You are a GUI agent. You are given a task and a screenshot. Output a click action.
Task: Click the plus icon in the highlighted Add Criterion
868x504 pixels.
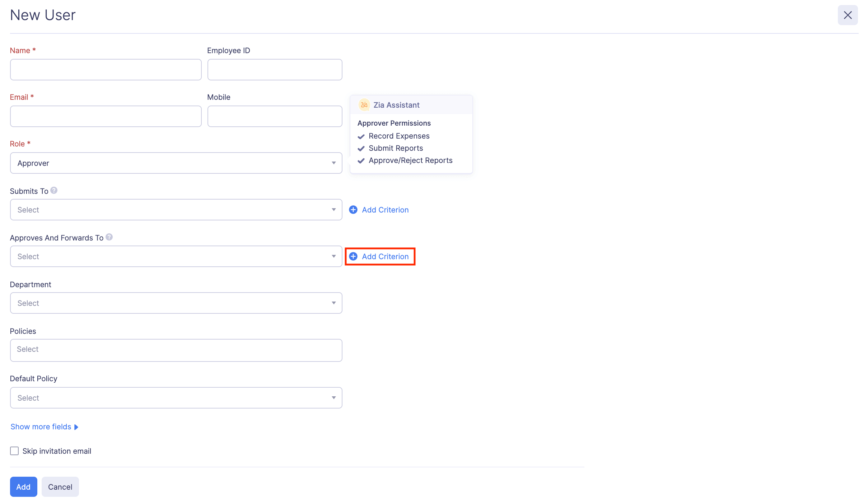point(353,256)
